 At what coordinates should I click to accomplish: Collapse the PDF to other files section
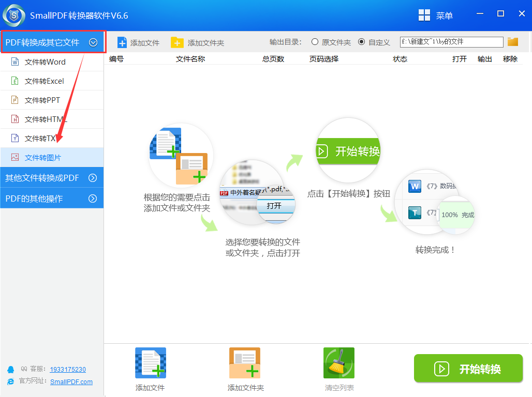pyautogui.click(x=93, y=42)
